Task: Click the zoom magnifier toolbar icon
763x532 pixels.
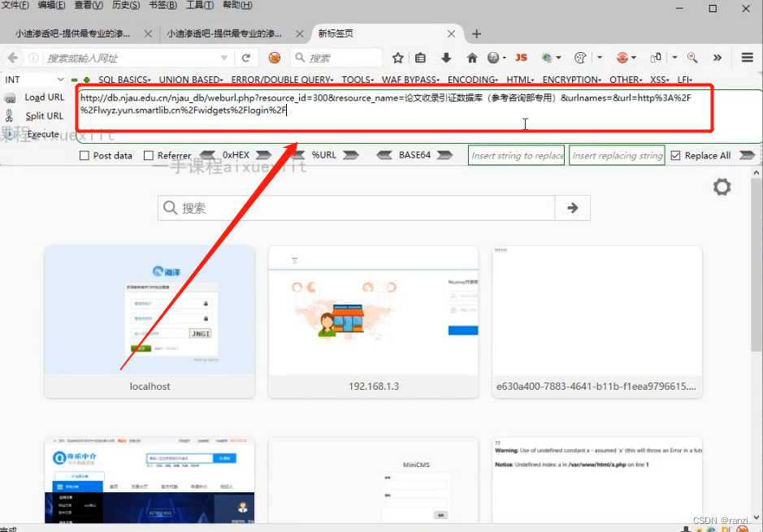Action: (692, 58)
